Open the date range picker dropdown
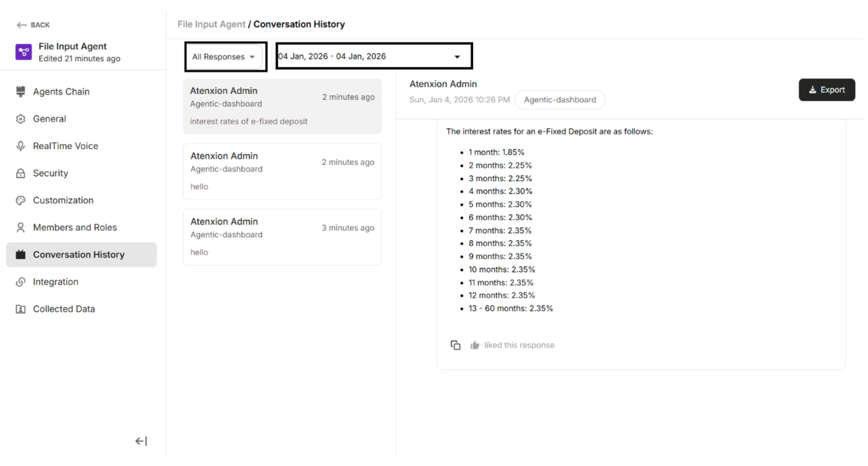Viewport: 868px width, 466px height. pyautogui.click(x=374, y=56)
